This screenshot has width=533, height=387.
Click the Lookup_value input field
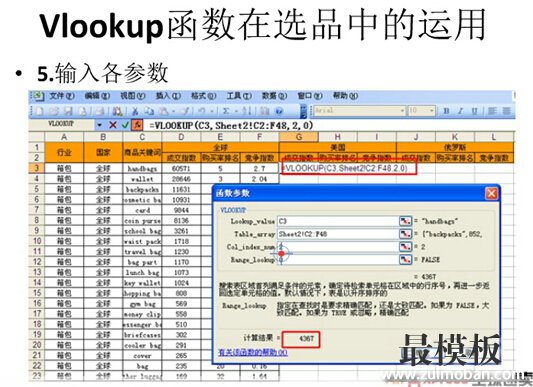[338, 221]
